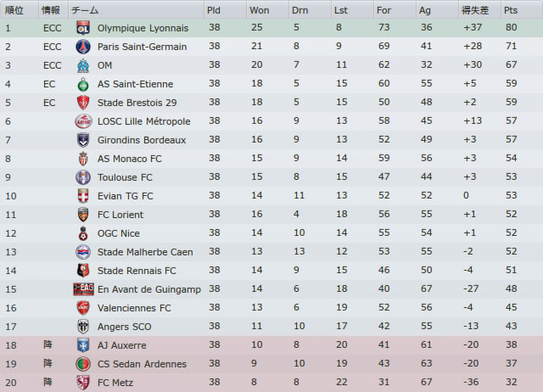
Task: Open the OM club crest icon
Action: (83, 65)
